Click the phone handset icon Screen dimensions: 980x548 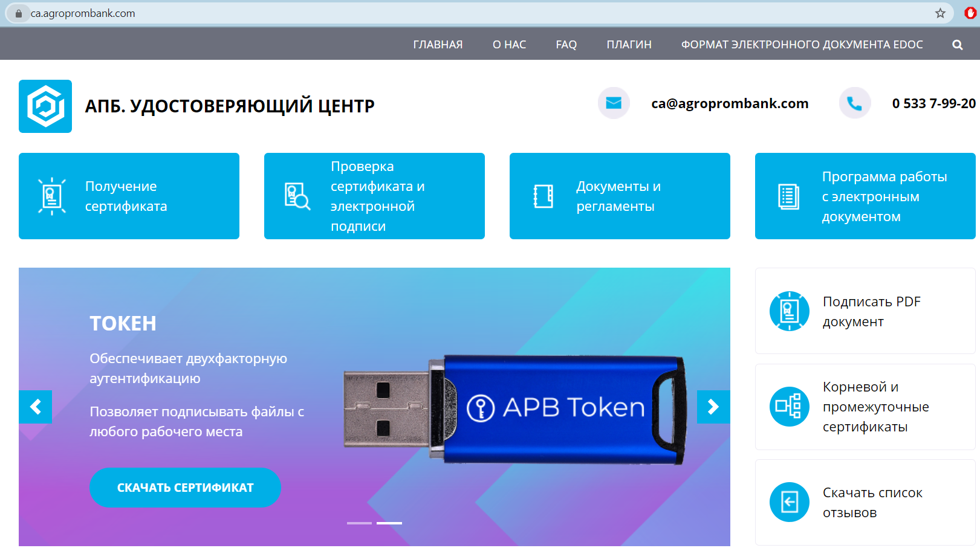click(x=854, y=103)
